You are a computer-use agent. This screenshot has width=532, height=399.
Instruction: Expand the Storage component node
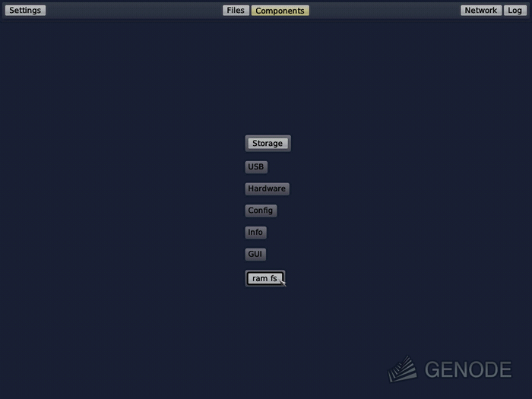click(268, 143)
